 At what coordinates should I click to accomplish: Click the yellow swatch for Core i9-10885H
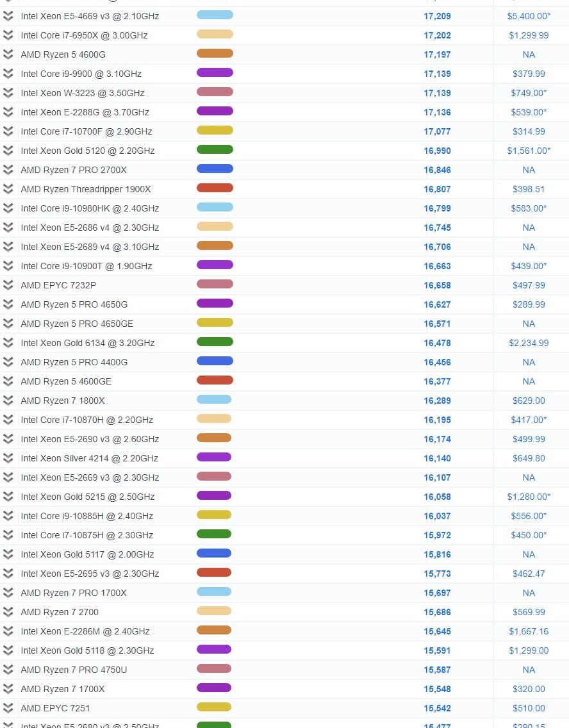click(214, 515)
